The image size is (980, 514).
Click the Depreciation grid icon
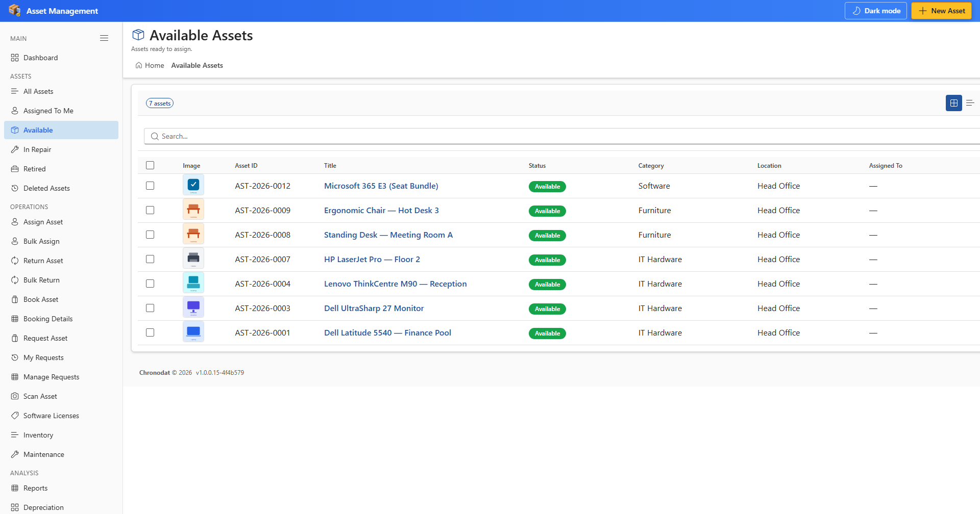coord(15,507)
